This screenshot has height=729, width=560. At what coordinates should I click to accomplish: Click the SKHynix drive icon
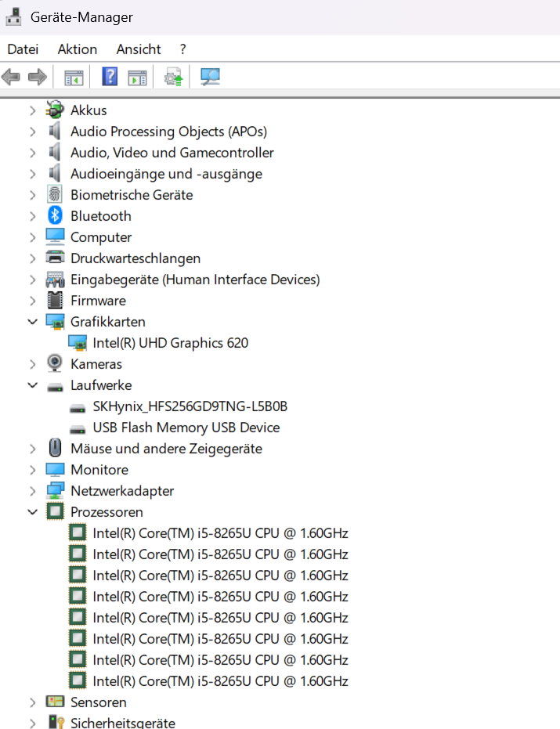tap(78, 408)
